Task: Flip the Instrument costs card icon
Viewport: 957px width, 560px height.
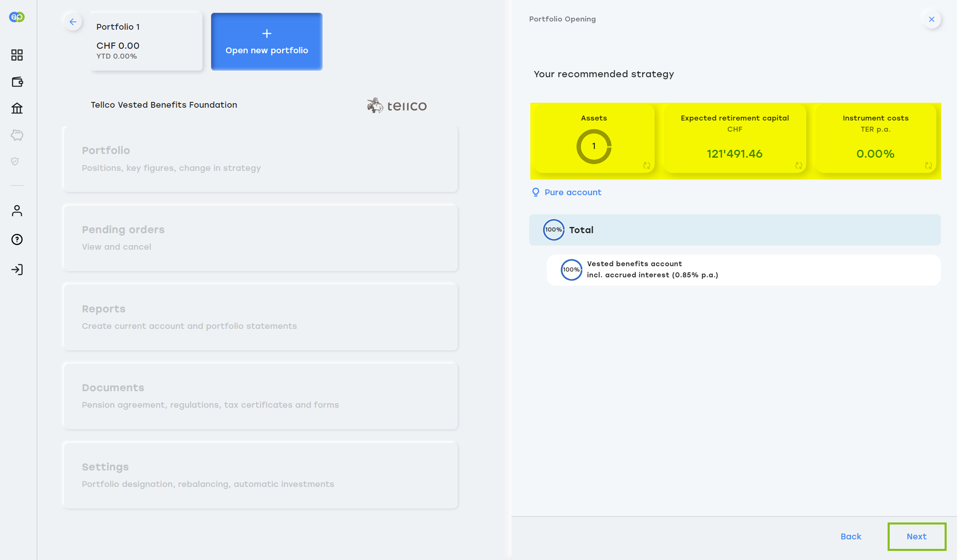Action: pos(929,165)
